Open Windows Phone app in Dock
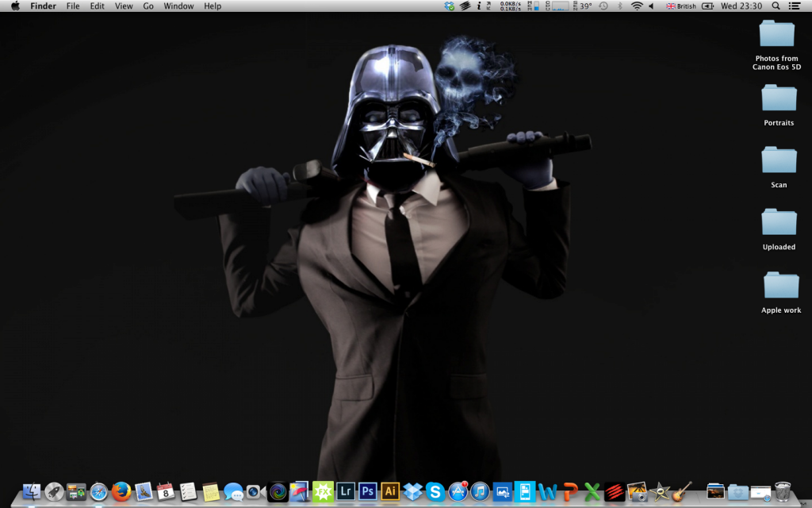This screenshot has width=812, height=508. tap(525, 491)
